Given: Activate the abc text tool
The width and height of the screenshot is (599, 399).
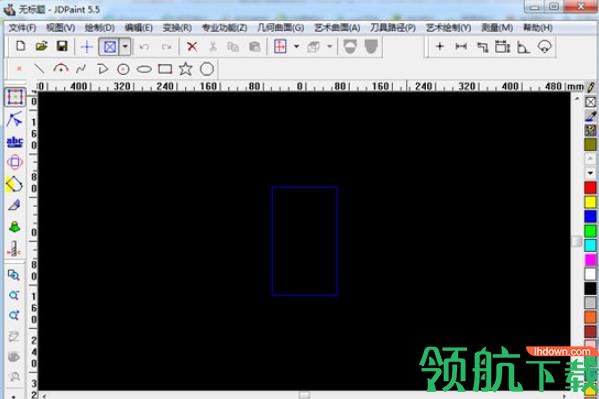Looking at the screenshot, I should 15,142.
